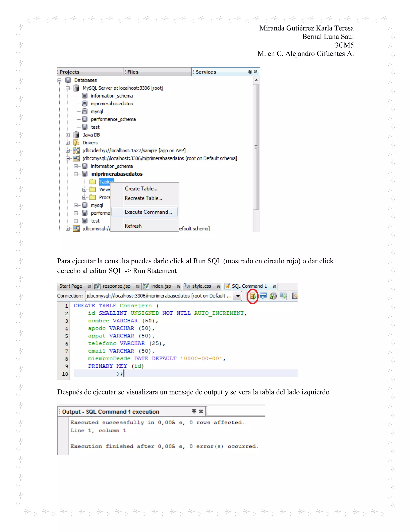Viewport: 411px width, 532px height.
Task: Click Refresh in the context menu
Action: pyautogui.click(x=133, y=226)
